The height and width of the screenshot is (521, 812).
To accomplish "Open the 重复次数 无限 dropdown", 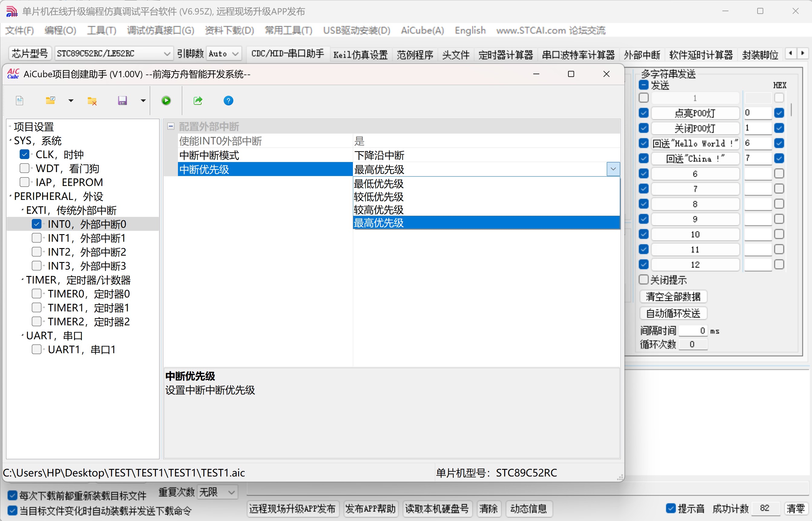I will click(x=218, y=492).
